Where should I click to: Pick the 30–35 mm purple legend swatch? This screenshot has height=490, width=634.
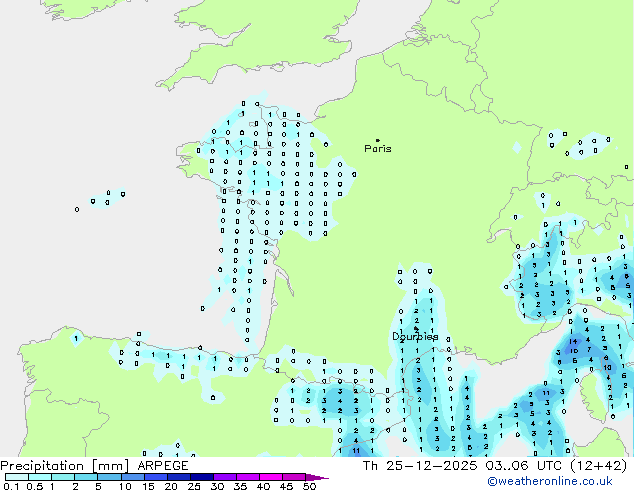click(x=225, y=477)
